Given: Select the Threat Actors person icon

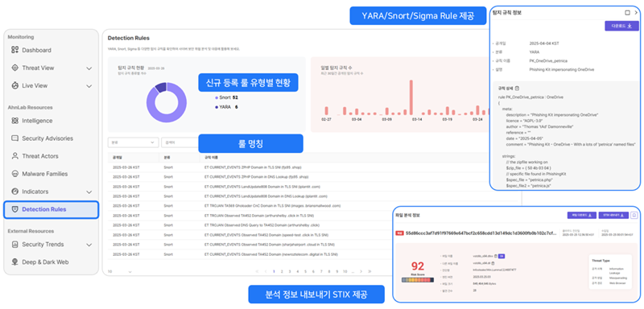Looking at the screenshot, I should [x=14, y=156].
